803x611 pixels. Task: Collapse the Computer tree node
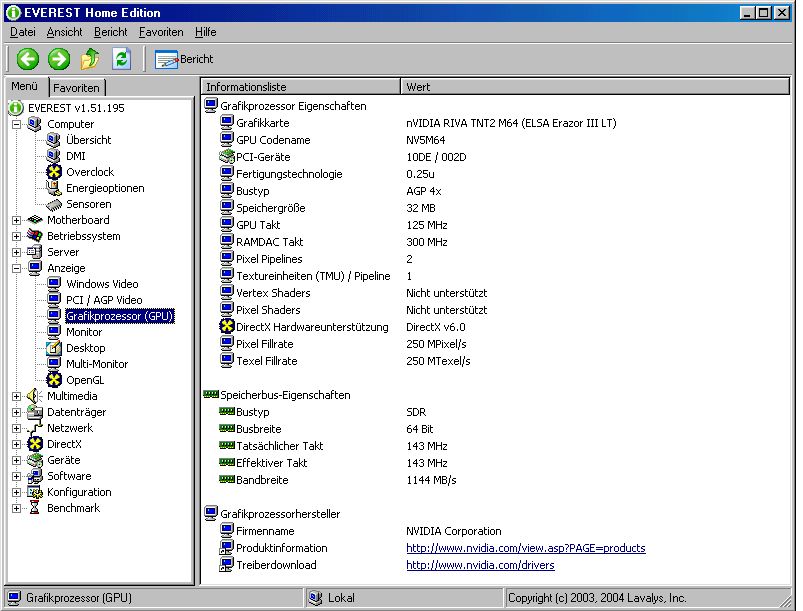16,124
